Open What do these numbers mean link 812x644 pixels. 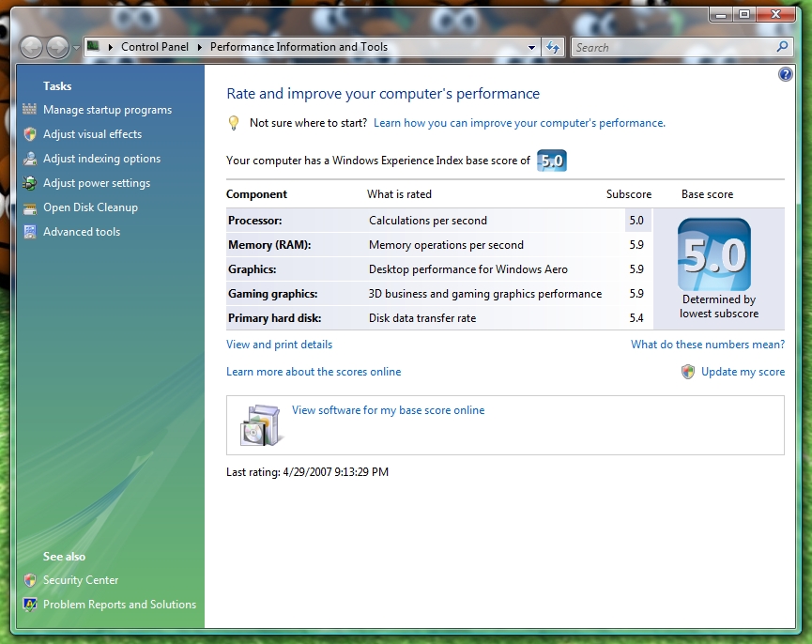[708, 345]
